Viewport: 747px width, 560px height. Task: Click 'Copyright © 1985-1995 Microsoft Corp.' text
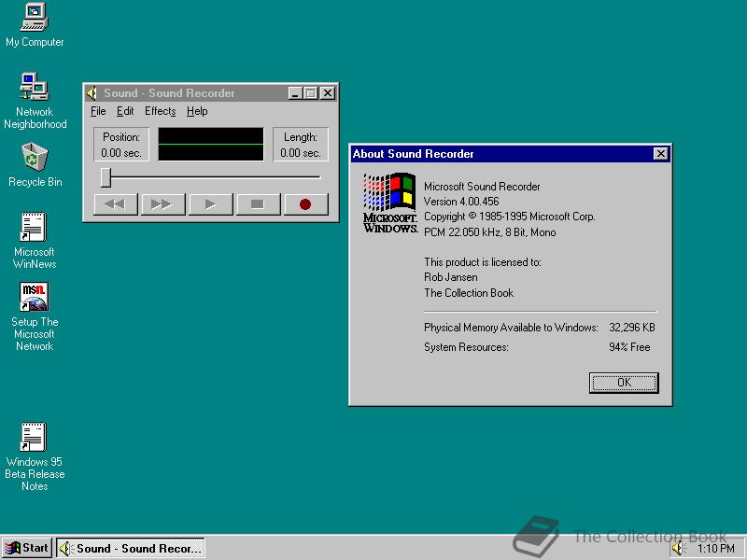coord(509,217)
